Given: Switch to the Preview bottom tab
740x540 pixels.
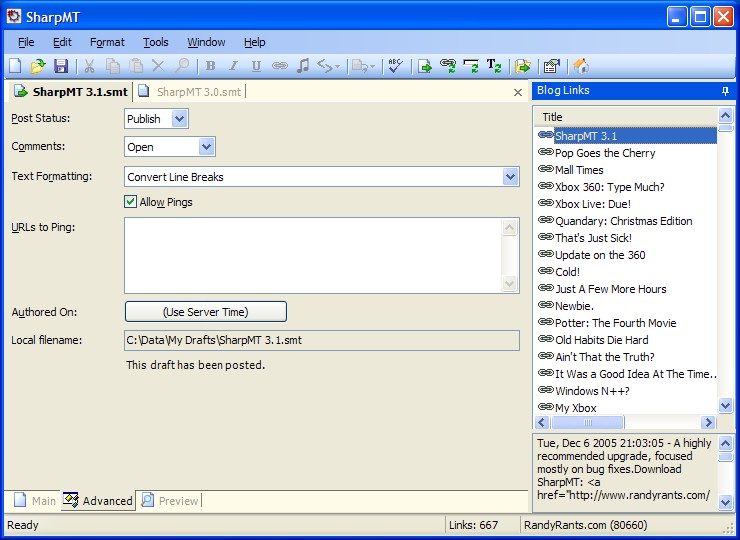Looking at the screenshot, I should pos(170,500).
